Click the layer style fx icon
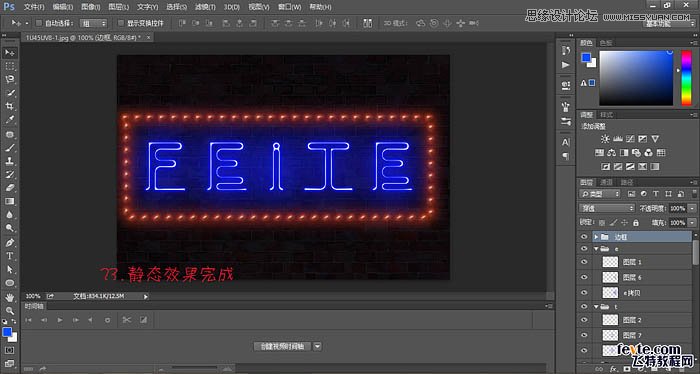The image size is (700, 374). click(614, 369)
